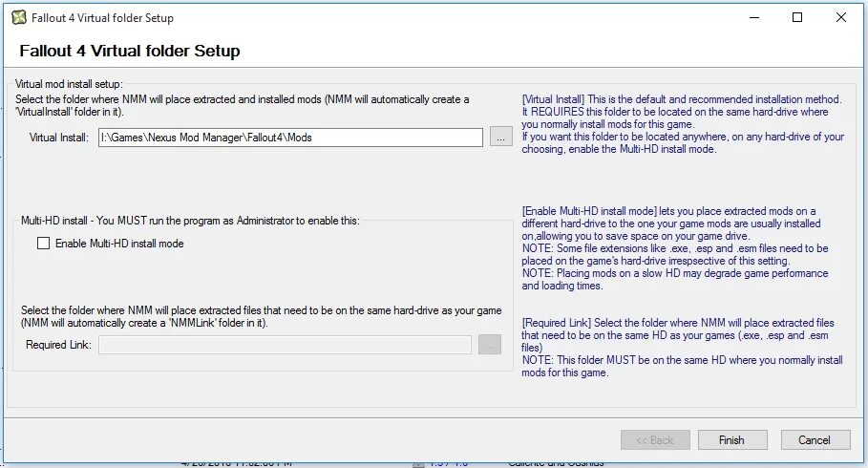This screenshot has height=468, width=868.
Task: Click the 'Required Link:' label
Action: 58,345
